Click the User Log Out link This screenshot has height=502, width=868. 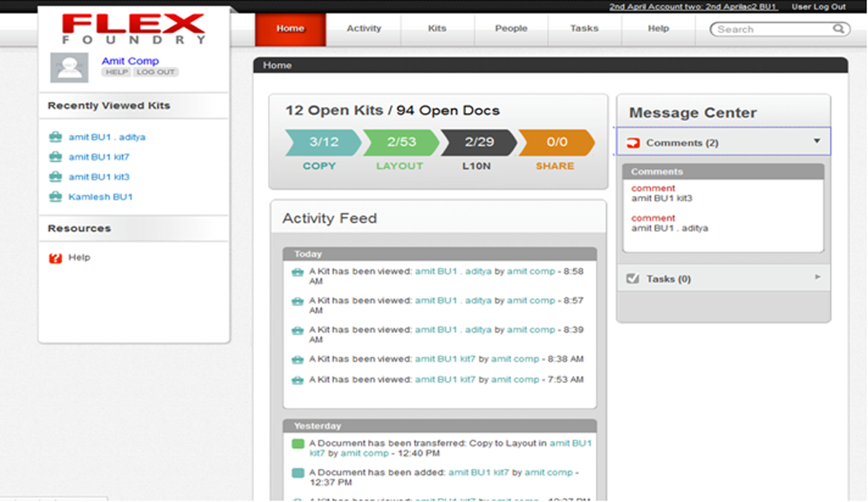pyautogui.click(x=818, y=7)
